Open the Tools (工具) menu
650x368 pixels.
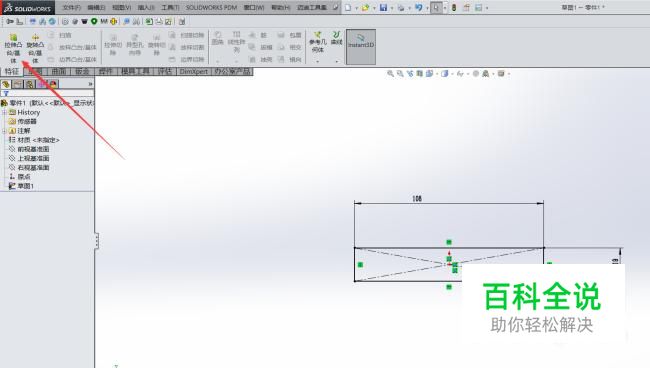tap(170, 7)
